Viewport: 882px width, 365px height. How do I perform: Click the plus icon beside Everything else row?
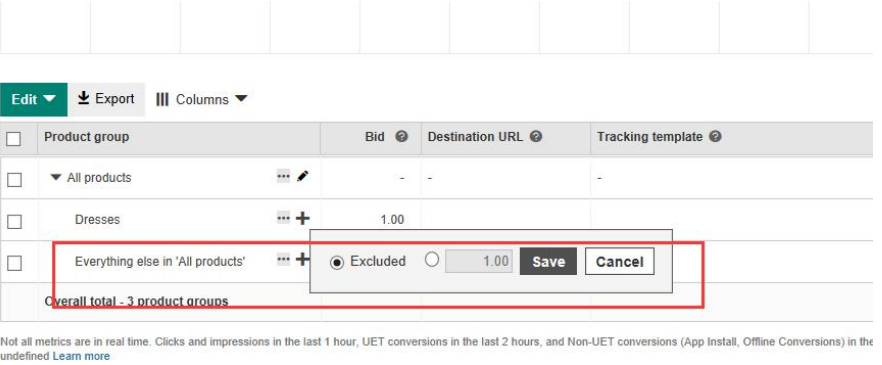point(303,259)
